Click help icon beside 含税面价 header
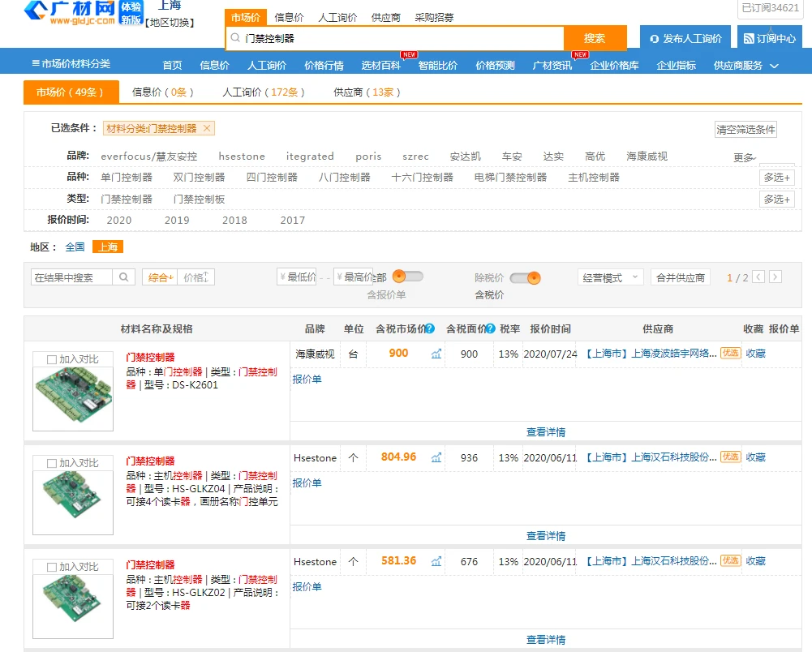Screen dimensions: 812x652 491,329
